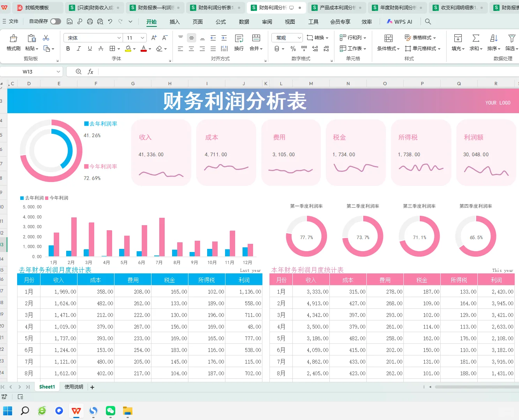This screenshot has height=420, width=519.
Task: Apply Underline formatting
Action: (x=90, y=49)
